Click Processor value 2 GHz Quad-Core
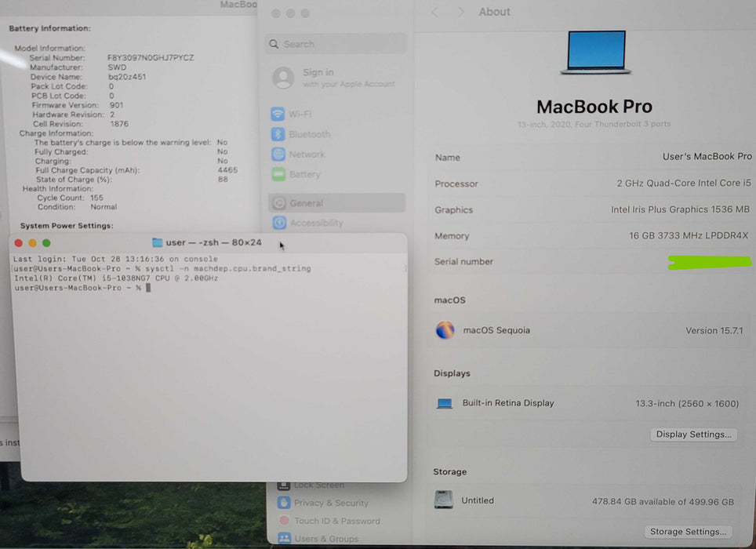This screenshot has height=549, width=756. pos(684,184)
